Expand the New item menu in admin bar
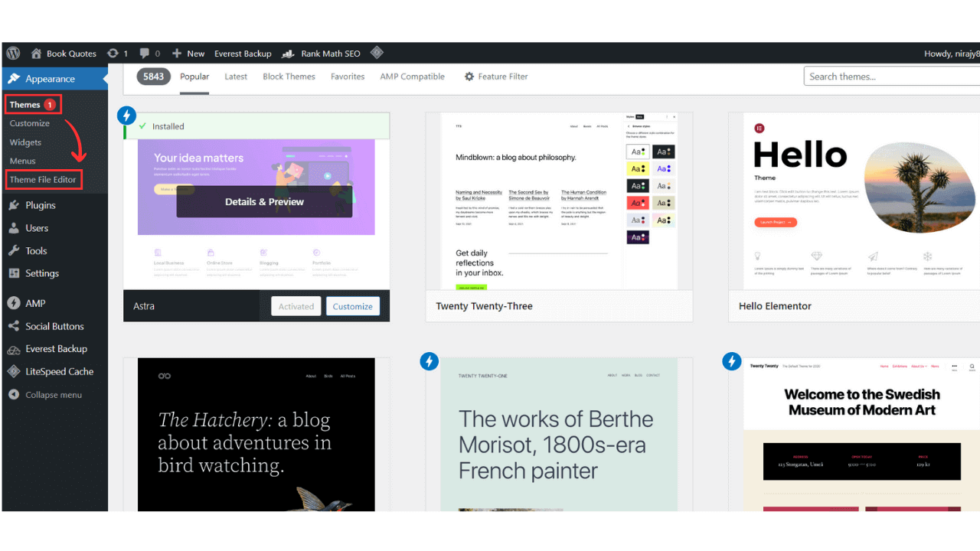Screen dimensions: 980x551 [188, 53]
